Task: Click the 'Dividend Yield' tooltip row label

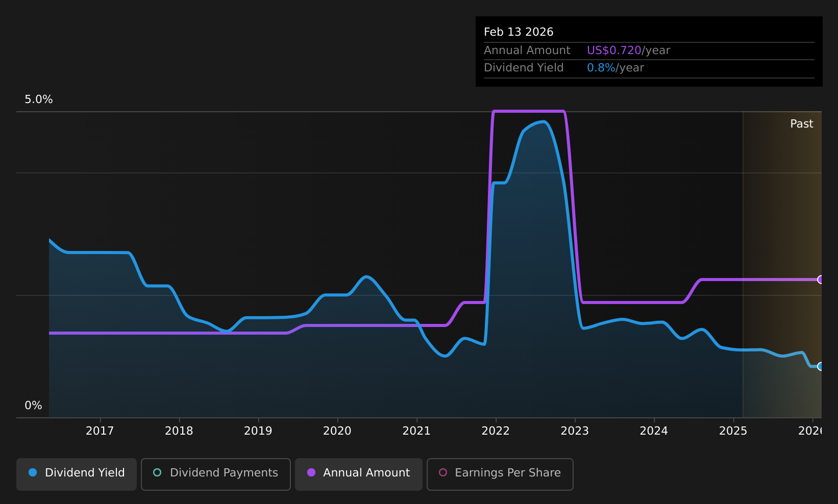Action: [x=524, y=68]
